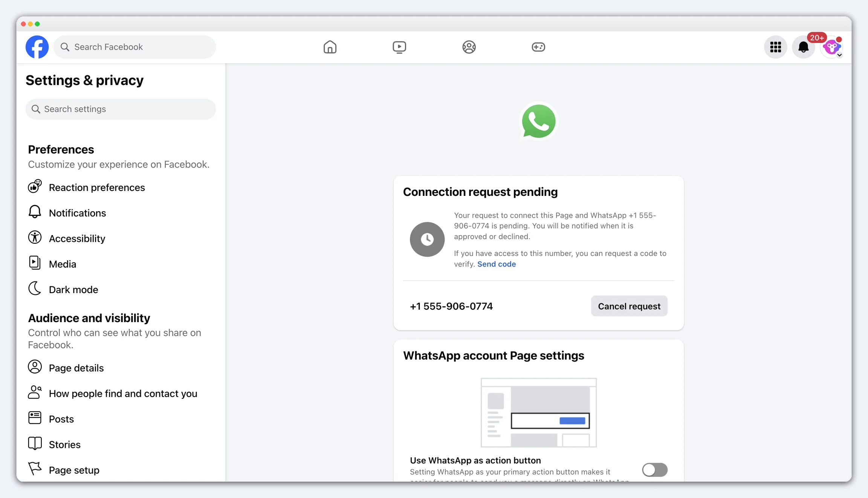
Task: Click the Settings & privacy title
Action: coord(84,80)
